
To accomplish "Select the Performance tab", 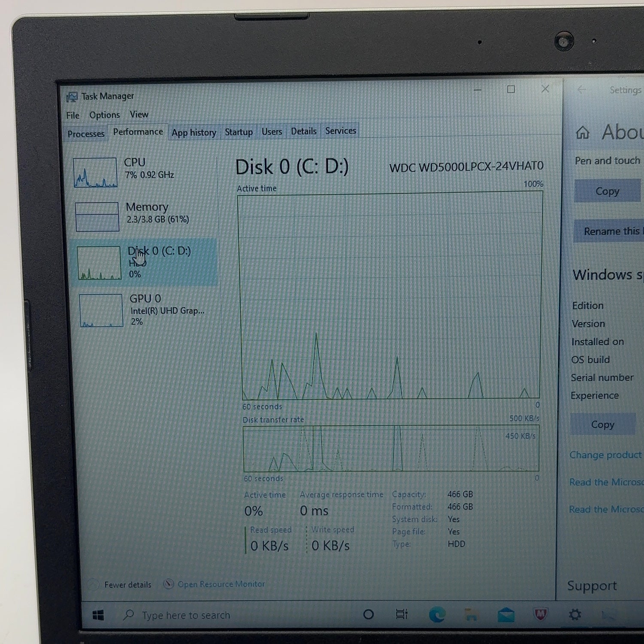I will point(138,132).
